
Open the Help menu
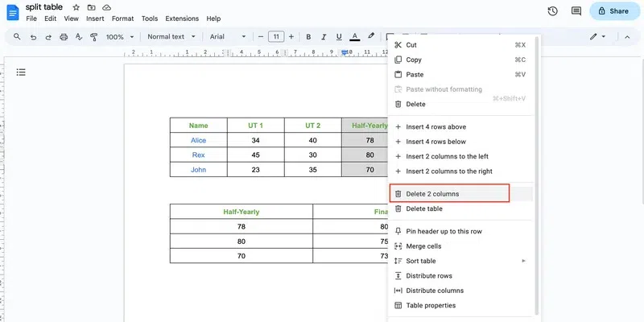coord(213,19)
